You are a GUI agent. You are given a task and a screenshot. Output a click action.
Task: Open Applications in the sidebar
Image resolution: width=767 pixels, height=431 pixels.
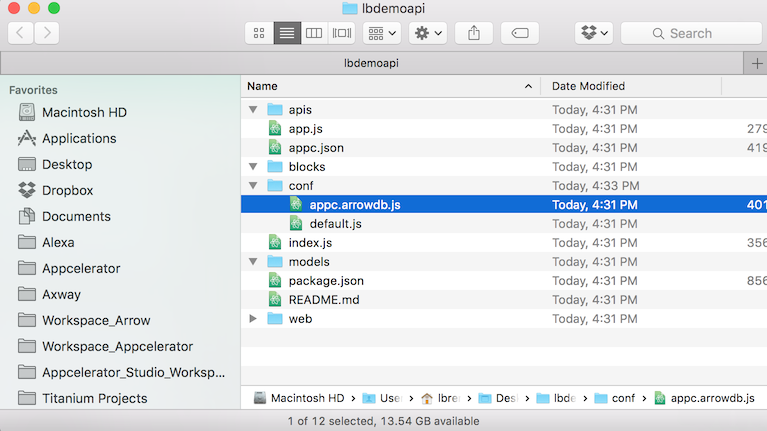[x=67, y=138]
